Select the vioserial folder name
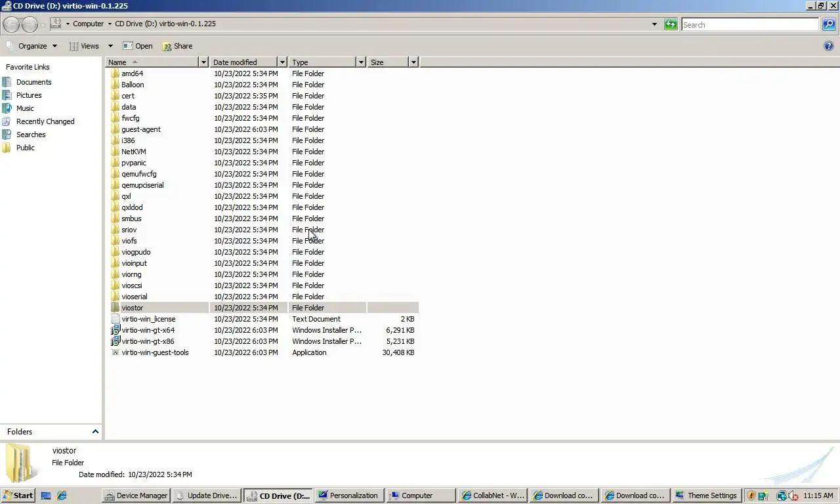The image size is (840, 504). [135, 297]
